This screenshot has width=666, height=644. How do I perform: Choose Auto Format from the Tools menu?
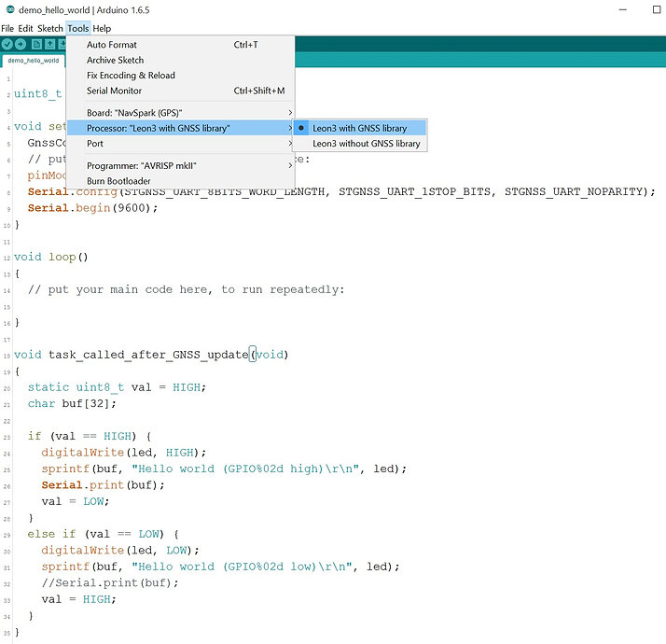click(181, 45)
